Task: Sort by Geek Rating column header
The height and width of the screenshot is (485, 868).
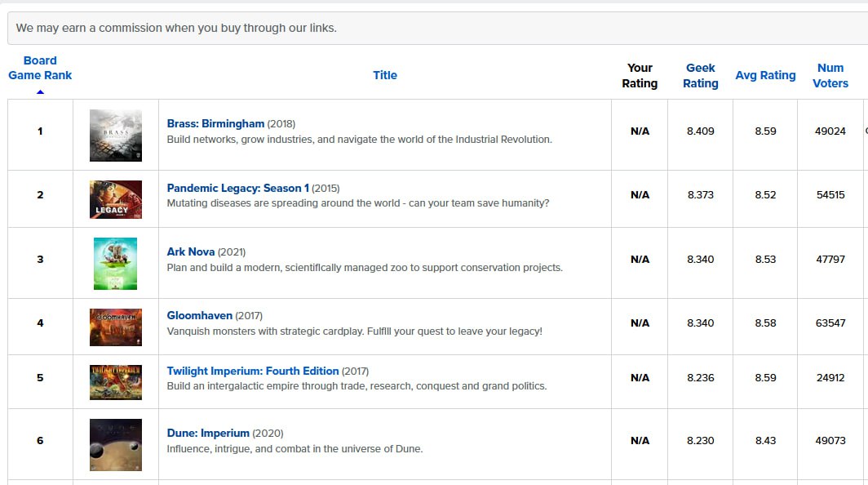Action: point(700,75)
